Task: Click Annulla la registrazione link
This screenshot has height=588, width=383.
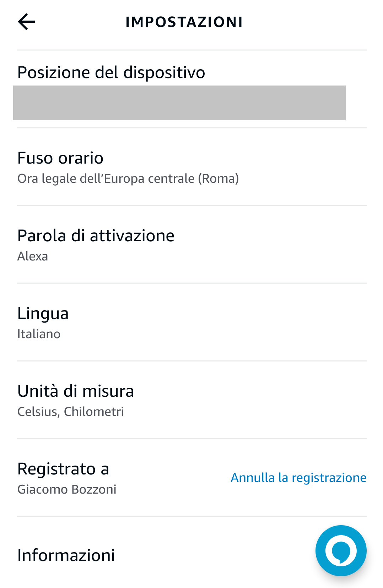Action: tap(298, 478)
